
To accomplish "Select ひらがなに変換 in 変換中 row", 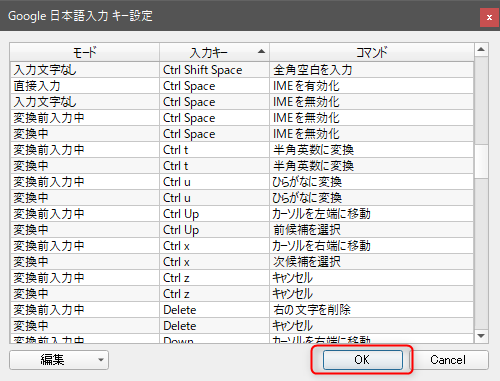I will coord(372,198).
